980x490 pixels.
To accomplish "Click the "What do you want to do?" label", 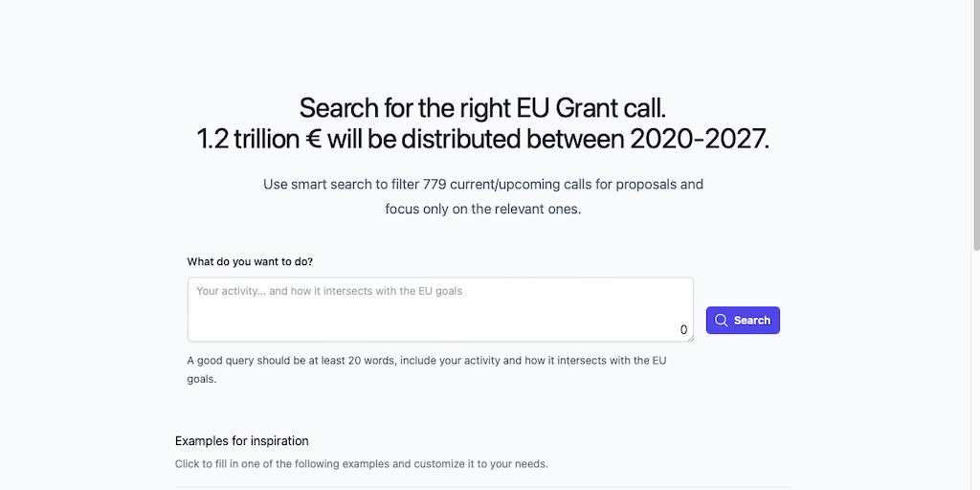I will pyautogui.click(x=250, y=261).
